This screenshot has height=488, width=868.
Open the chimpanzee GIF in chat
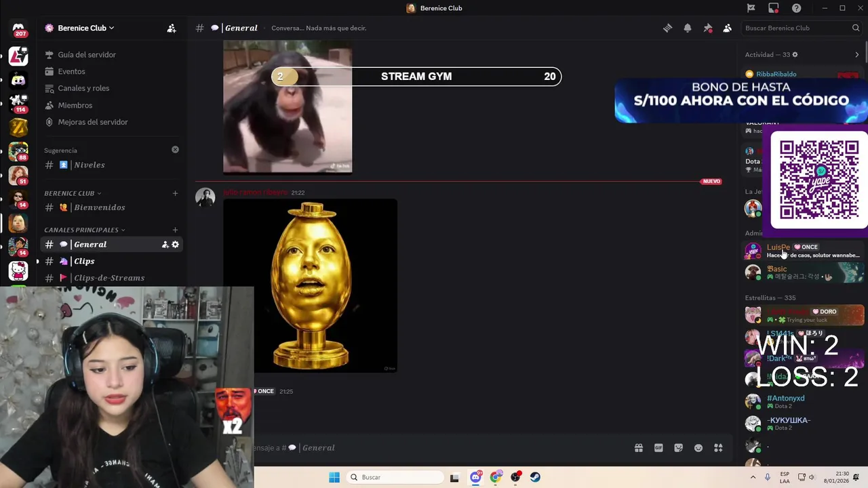click(x=288, y=107)
